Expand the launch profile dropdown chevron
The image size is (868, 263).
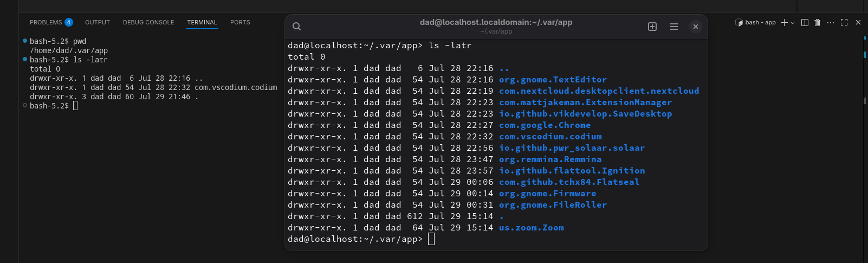(793, 23)
